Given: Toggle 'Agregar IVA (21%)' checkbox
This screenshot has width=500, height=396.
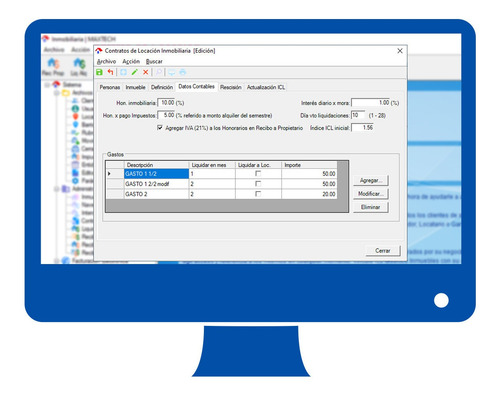Looking at the screenshot, I should 160,127.
